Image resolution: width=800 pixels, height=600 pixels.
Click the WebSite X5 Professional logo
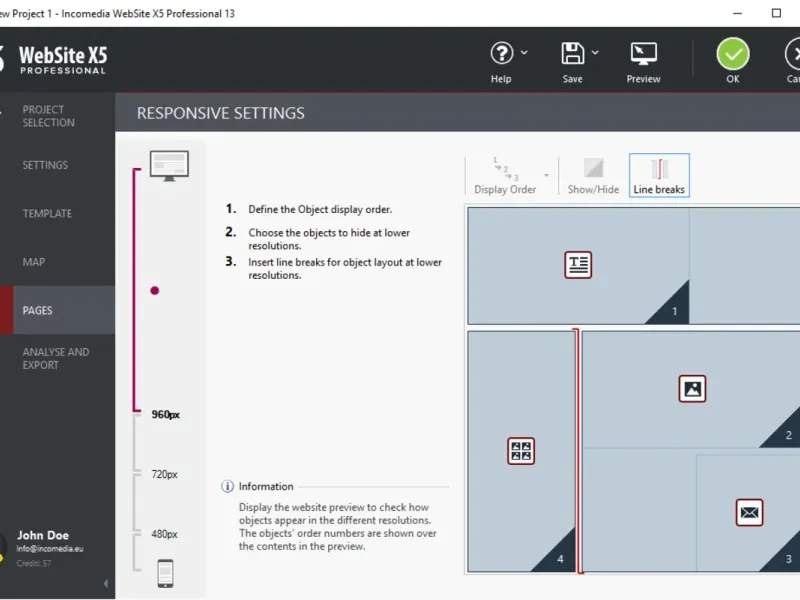coord(62,60)
